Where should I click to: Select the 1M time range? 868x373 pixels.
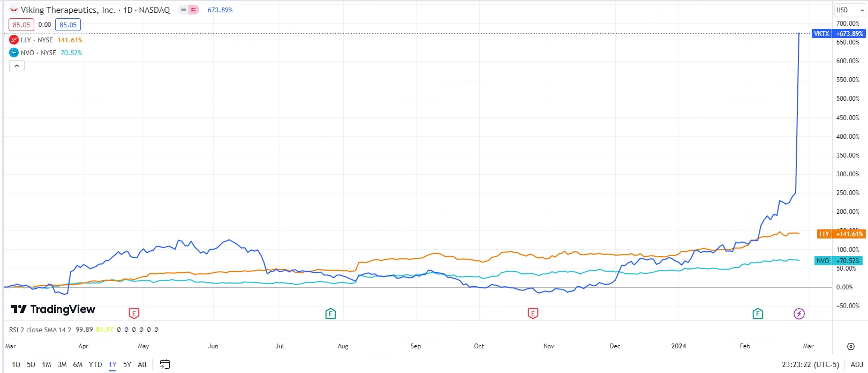[47, 364]
